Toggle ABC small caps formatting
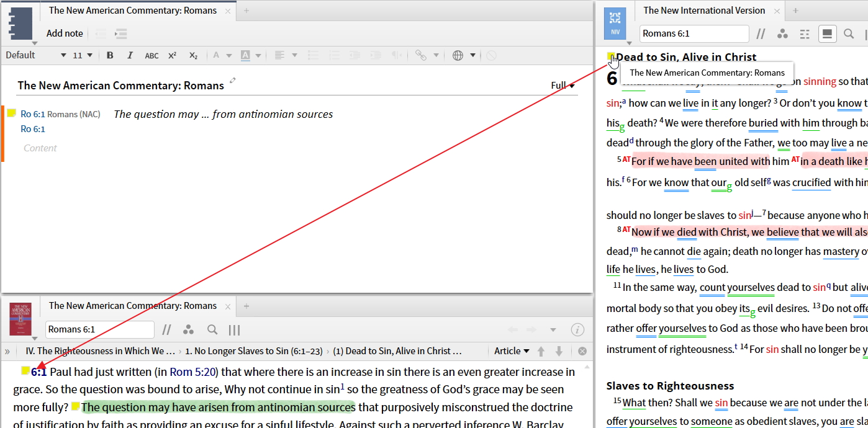Screen dimensions: 868x428 (151, 55)
